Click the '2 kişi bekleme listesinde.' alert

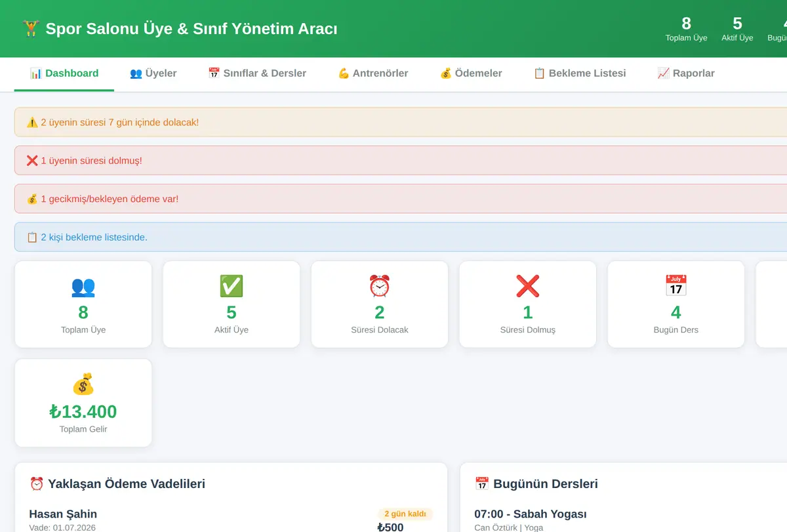[x=401, y=237]
